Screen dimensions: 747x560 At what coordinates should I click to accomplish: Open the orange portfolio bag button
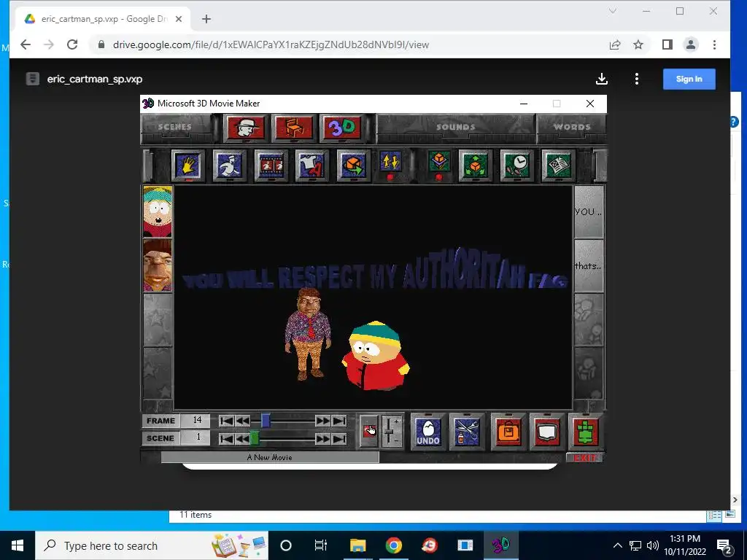[508, 432]
